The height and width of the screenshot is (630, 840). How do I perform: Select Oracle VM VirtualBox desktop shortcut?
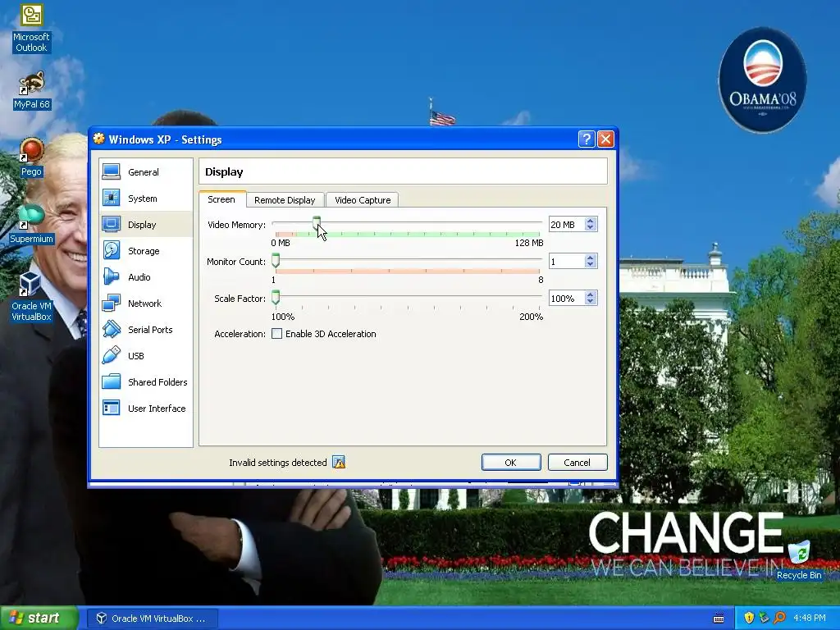click(x=31, y=296)
